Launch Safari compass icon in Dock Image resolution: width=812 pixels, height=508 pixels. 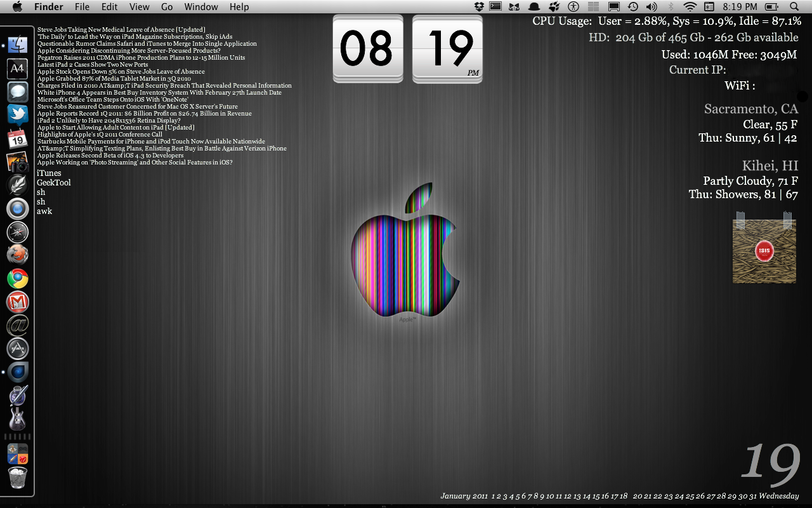point(18,232)
